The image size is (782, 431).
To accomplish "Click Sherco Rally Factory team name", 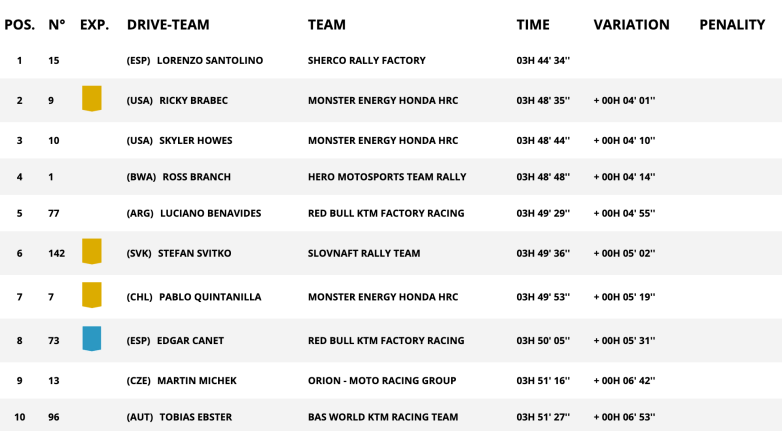I will tap(366, 61).
